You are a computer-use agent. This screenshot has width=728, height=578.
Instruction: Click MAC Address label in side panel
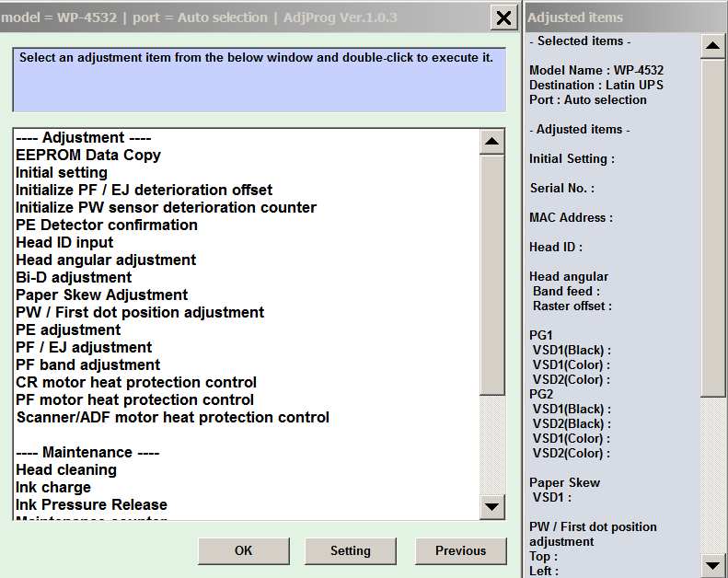coord(571,218)
